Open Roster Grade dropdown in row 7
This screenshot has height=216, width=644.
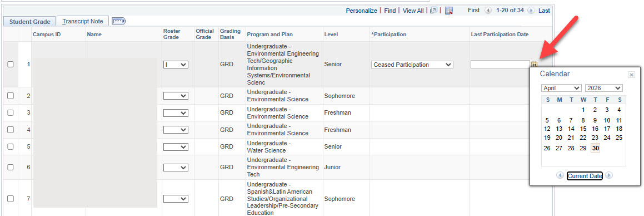tap(176, 199)
